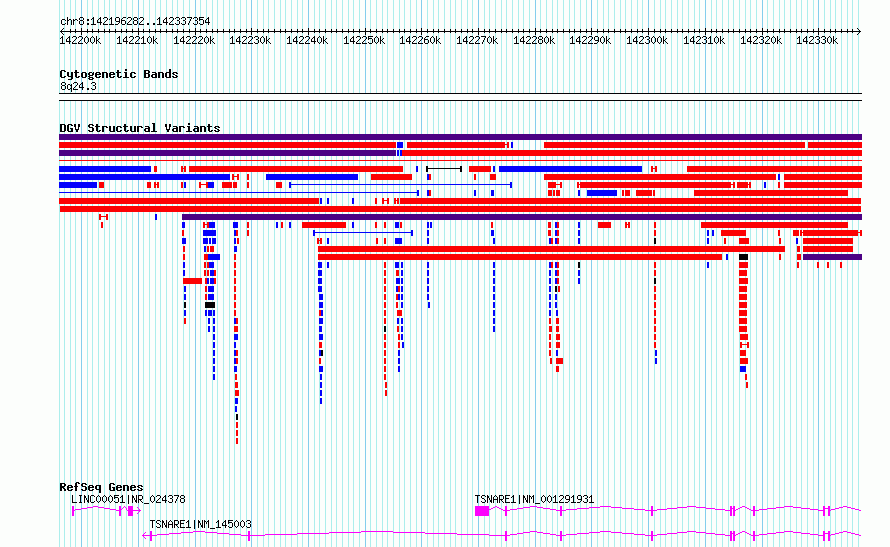This screenshot has height=547, width=890.
Task: Open the DGV Structural Variants track title
Action: tap(140, 128)
